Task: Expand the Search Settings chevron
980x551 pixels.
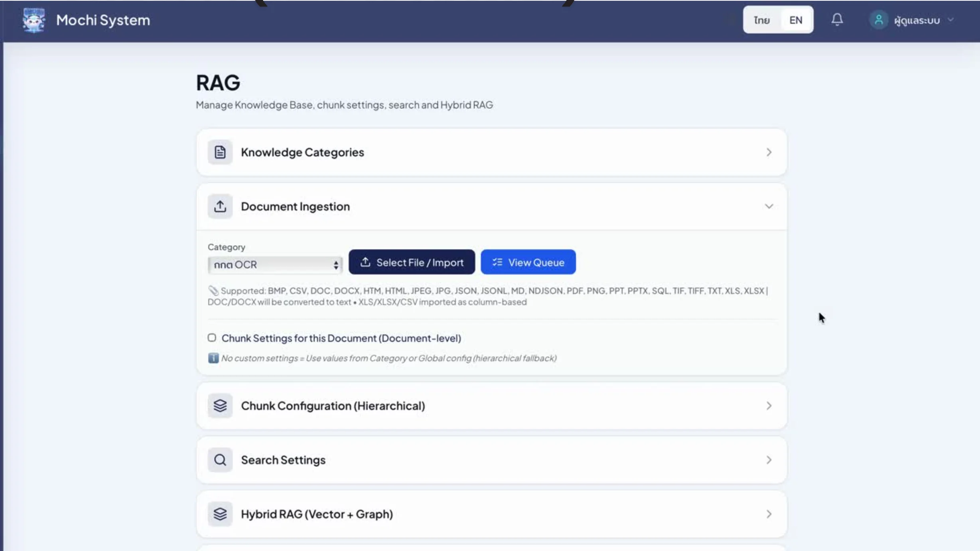Action: pyautogui.click(x=769, y=460)
